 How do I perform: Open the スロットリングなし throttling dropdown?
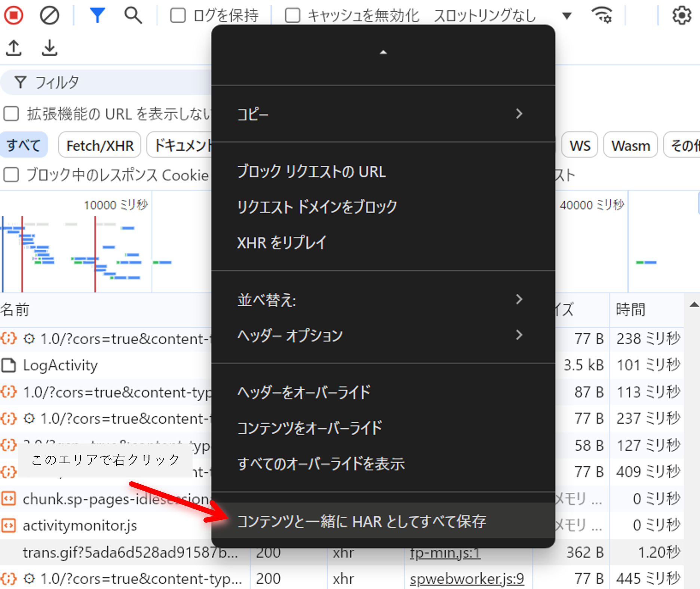(x=503, y=15)
